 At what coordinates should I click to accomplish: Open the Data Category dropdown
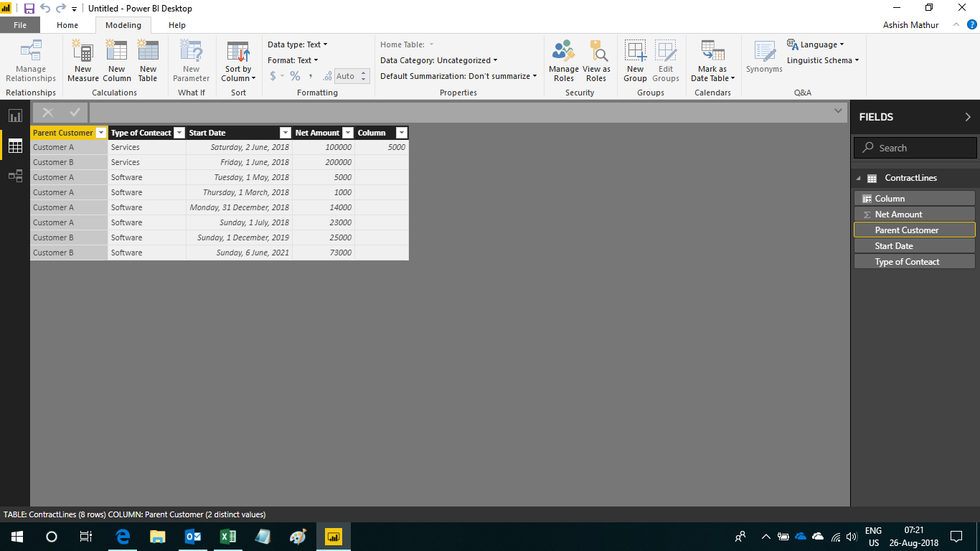coord(438,60)
